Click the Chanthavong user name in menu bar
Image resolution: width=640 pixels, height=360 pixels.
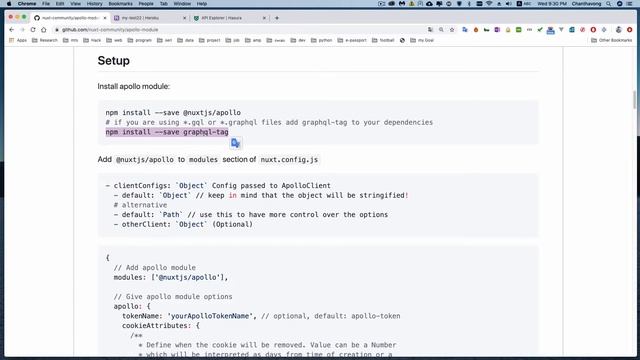586,4
